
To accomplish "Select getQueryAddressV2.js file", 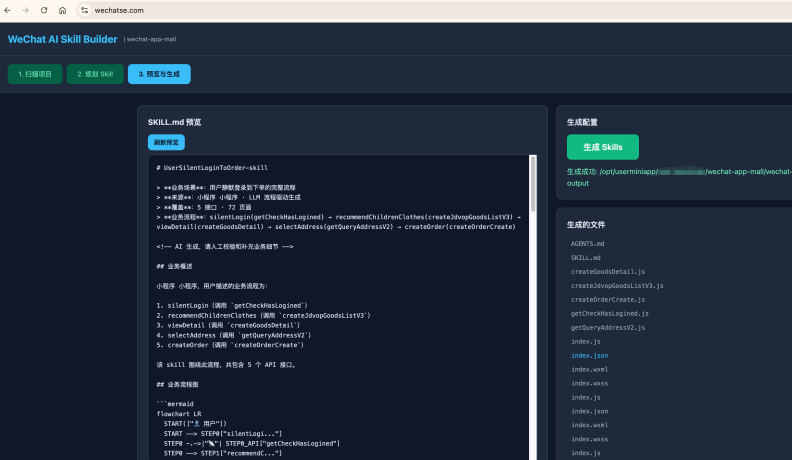I will 608,328.
